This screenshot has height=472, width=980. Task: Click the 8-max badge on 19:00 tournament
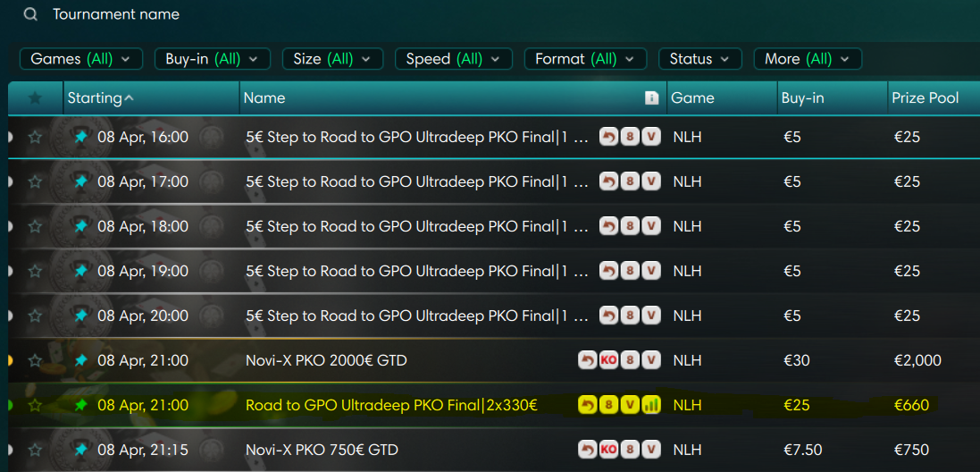pyautogui.click(x=630, y=271)
